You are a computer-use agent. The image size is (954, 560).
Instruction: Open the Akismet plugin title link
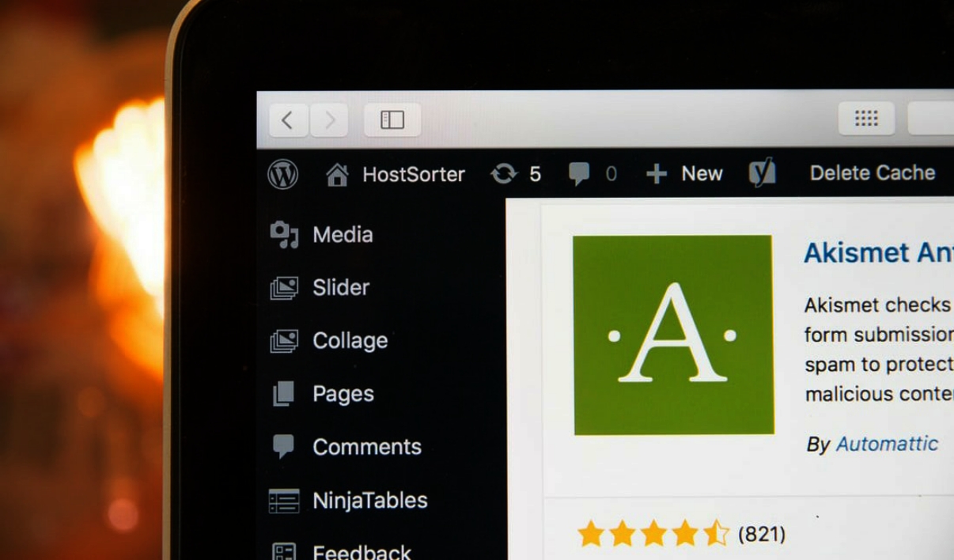[x=878, y=252]
